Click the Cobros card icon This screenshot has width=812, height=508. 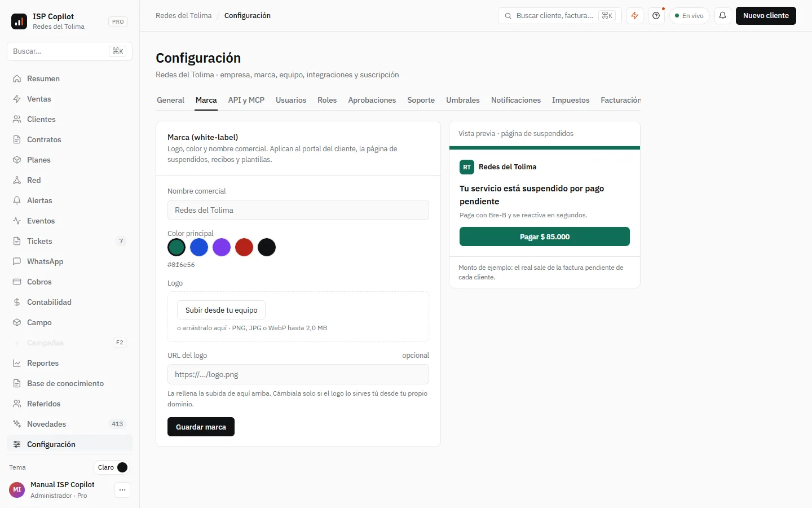pos(17,282)
